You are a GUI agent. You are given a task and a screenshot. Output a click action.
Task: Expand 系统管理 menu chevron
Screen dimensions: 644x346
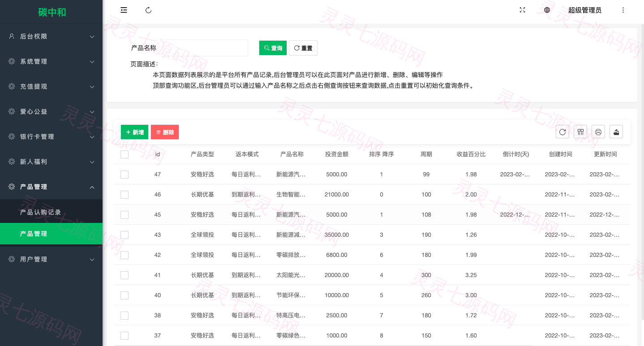click(x=92, y=62)
